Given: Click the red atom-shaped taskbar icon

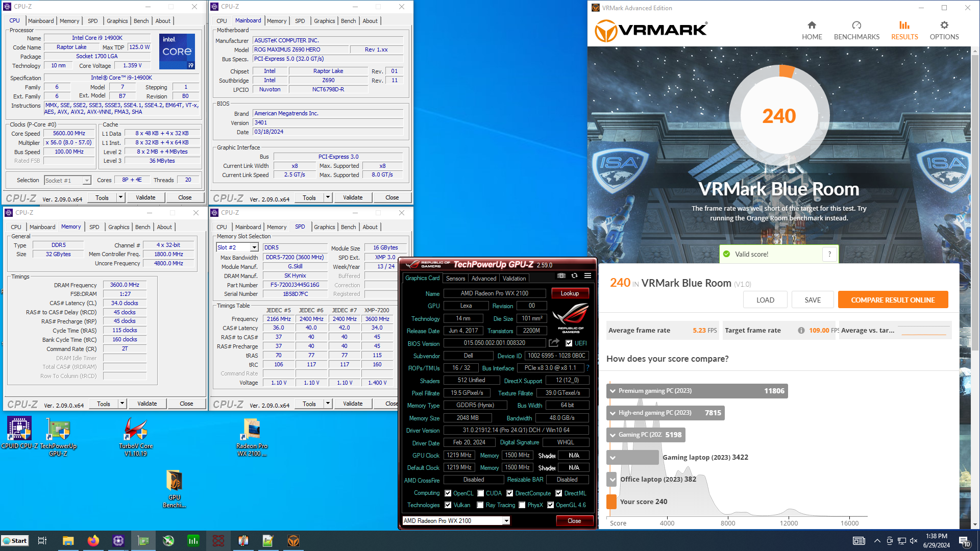Looking at the screenshot, I should [x=218, y=541].
